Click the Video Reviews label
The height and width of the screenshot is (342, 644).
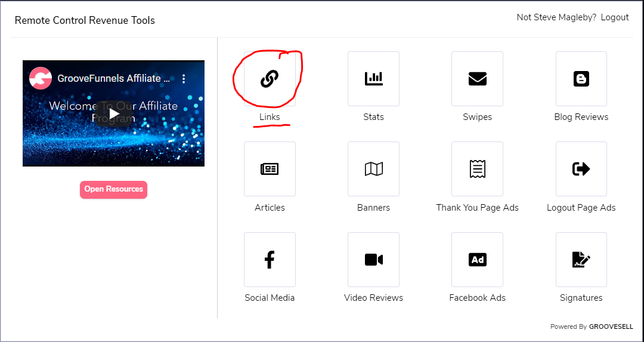[373, 298]
